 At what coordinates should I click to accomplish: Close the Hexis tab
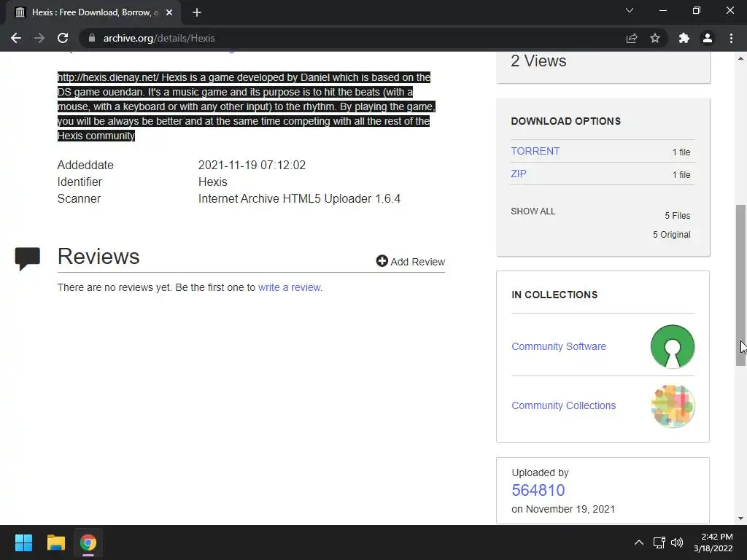pos(169,12)
